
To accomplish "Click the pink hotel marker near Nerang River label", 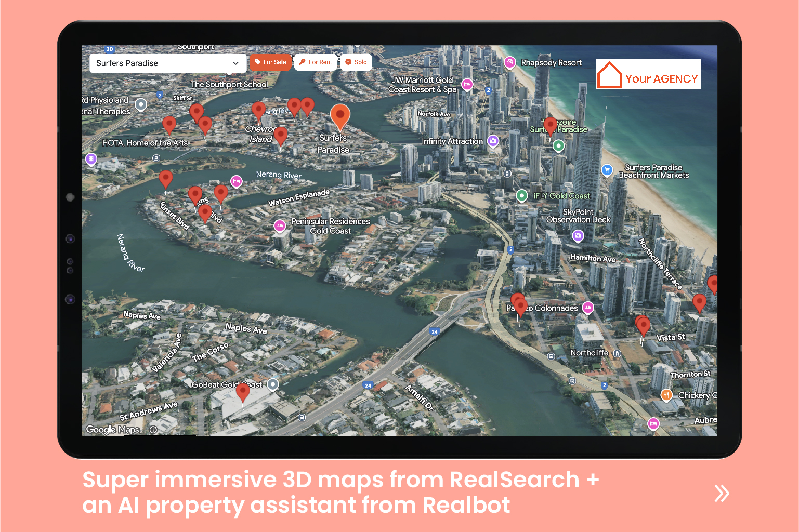I will click(x=237, y=182).
